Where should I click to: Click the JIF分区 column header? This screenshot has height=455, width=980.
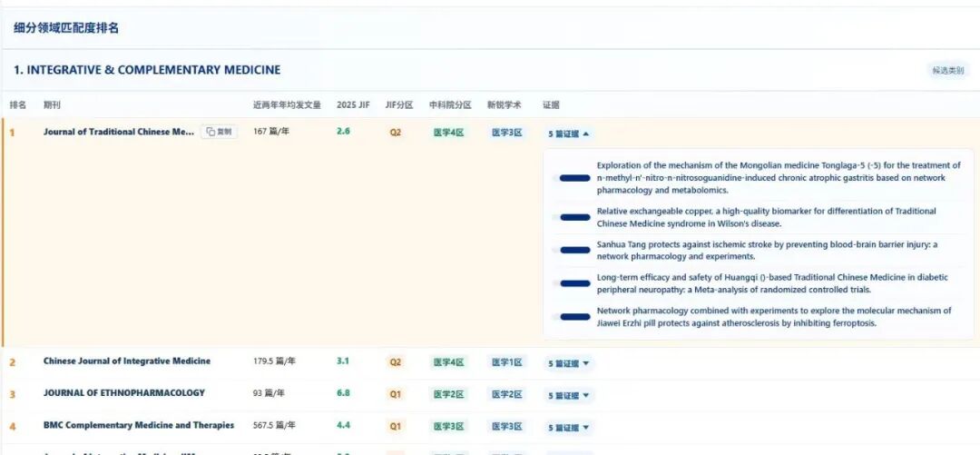(x=399, y=105)
